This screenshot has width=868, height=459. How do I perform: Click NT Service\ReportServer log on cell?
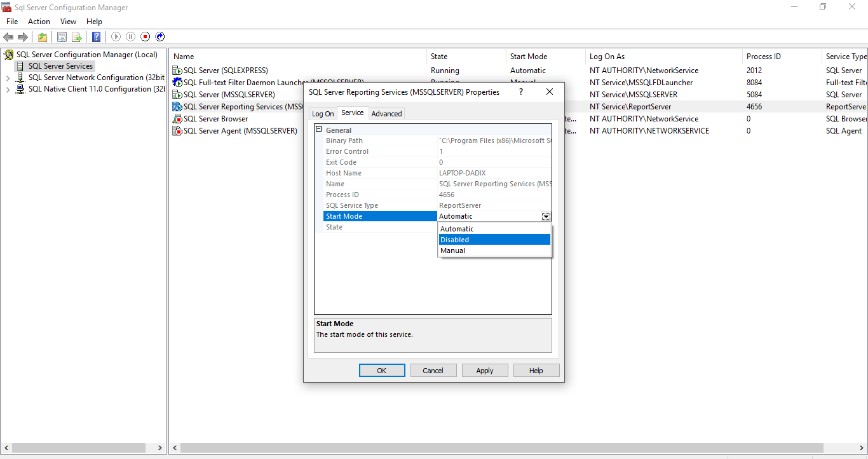(630, 107)
